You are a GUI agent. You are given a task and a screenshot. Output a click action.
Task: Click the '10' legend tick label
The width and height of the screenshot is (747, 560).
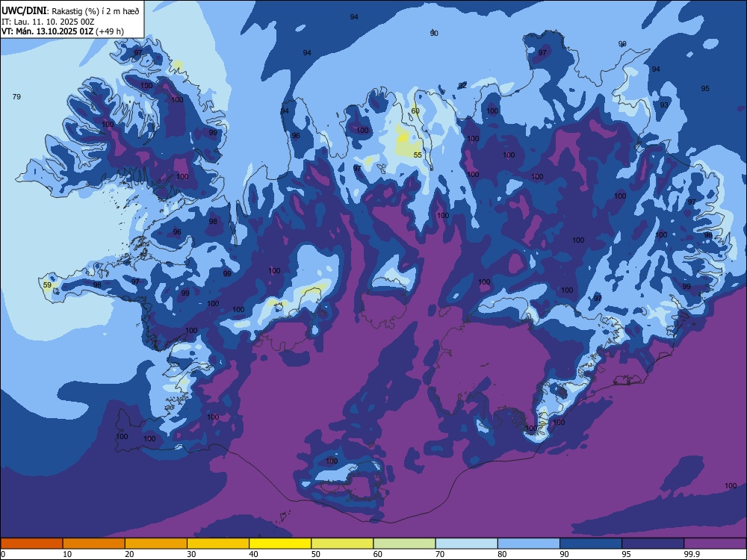tap(67, 554)
